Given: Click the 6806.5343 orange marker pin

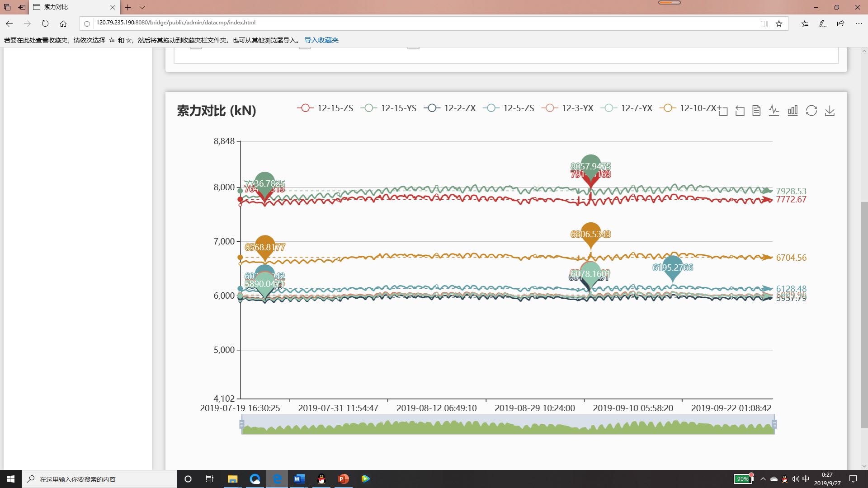Looking at the screenshot, I should coord(590,234).
